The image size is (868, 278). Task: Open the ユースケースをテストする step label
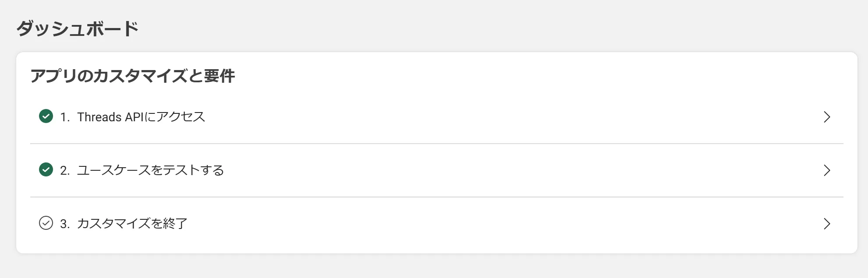tap(150, 170)
